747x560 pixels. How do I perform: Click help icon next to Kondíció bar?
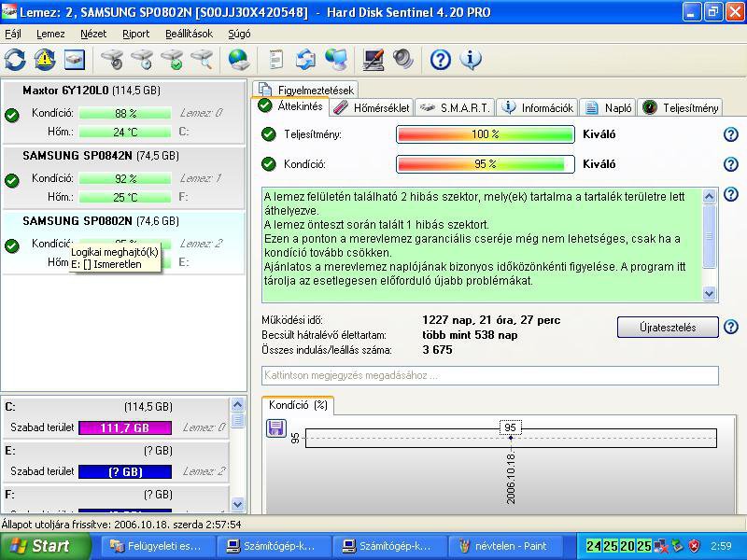tap(731, 164)
